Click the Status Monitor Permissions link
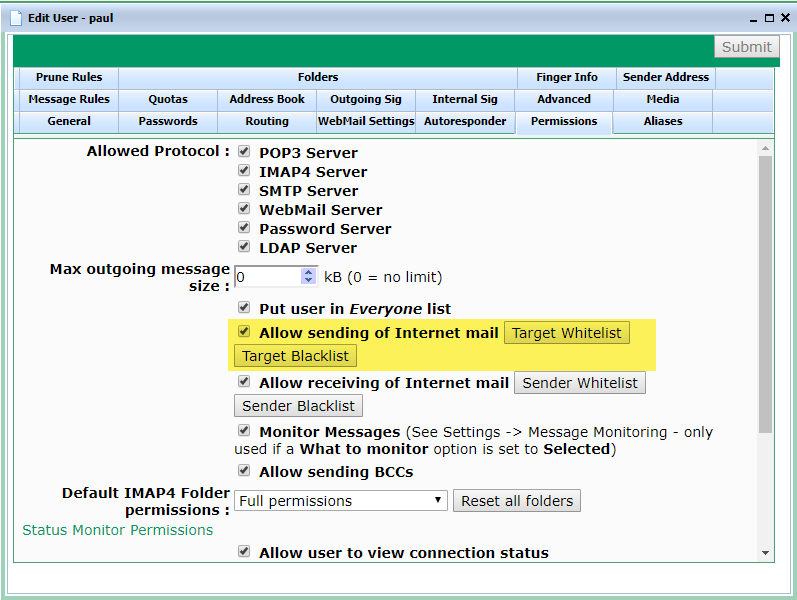 pos(118,530)
